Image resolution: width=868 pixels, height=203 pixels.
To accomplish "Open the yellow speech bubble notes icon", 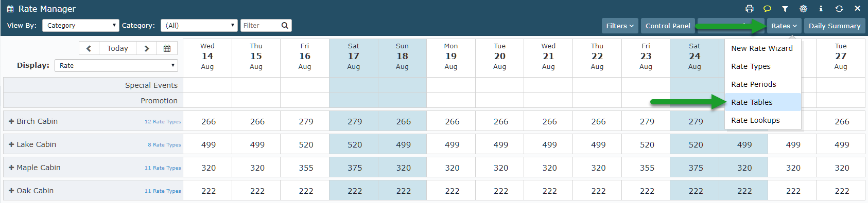I will (767, 9).
